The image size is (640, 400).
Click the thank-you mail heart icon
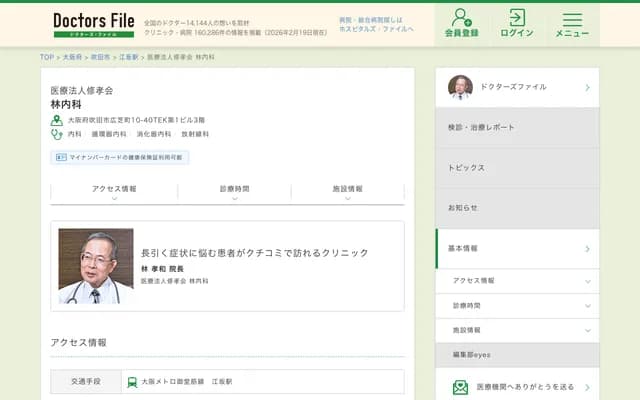point(460,387)
